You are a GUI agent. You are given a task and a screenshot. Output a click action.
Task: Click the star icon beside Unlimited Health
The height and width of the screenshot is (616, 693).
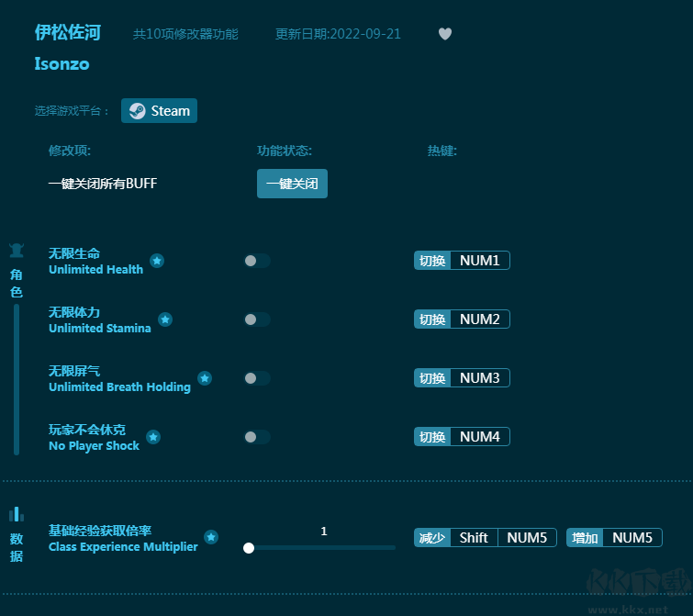157,261
